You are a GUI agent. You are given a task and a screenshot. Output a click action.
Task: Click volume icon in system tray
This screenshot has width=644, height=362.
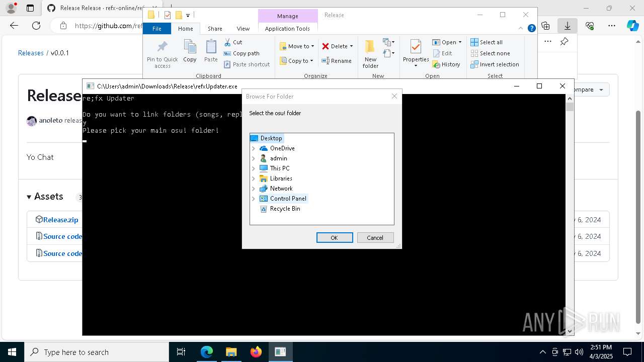click(x=579, y=352)
